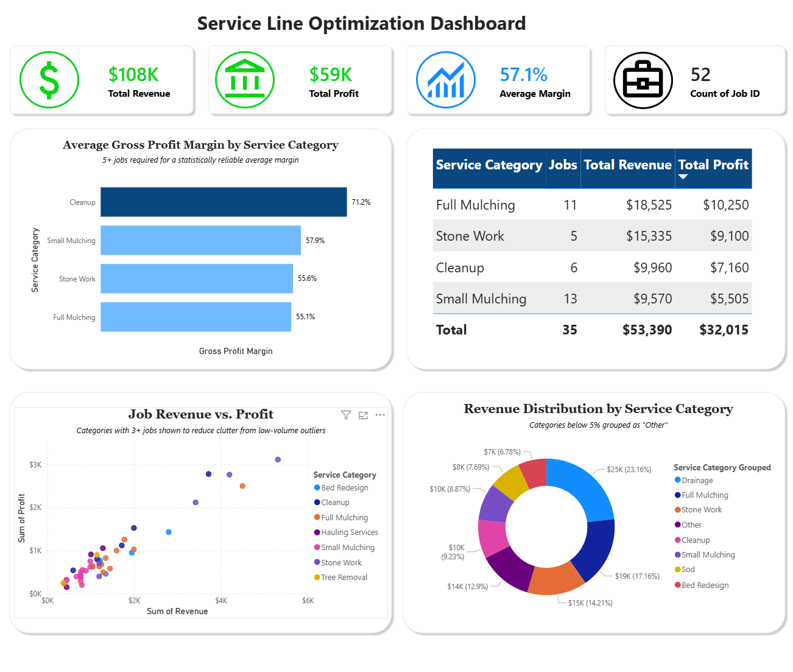Click the green dollar sign revenue icon
Viewport: 793px width, 672px height.
pos(49,80)
